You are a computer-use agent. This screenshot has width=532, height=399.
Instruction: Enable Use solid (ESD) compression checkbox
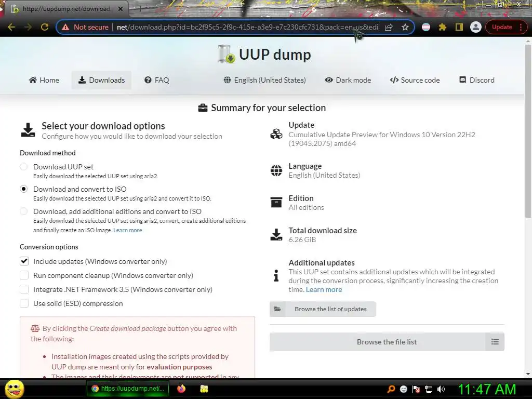click(x=24, y=303)
